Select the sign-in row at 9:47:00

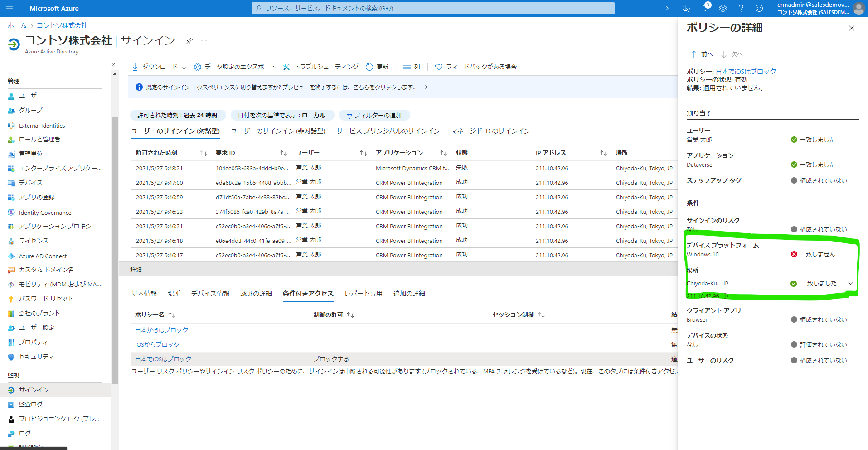click(x=404, y=183)
